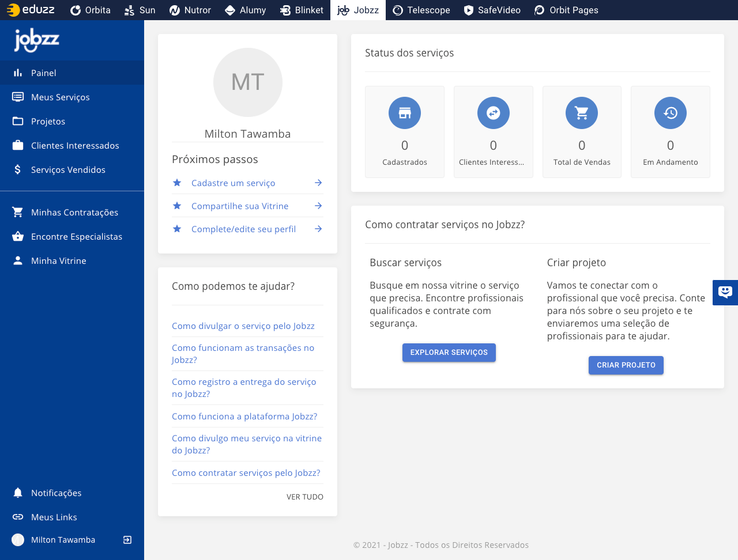Click arrow next to Cadastre um serviço
This screenshot has height=560, width=738.
(x=318, y=183)
